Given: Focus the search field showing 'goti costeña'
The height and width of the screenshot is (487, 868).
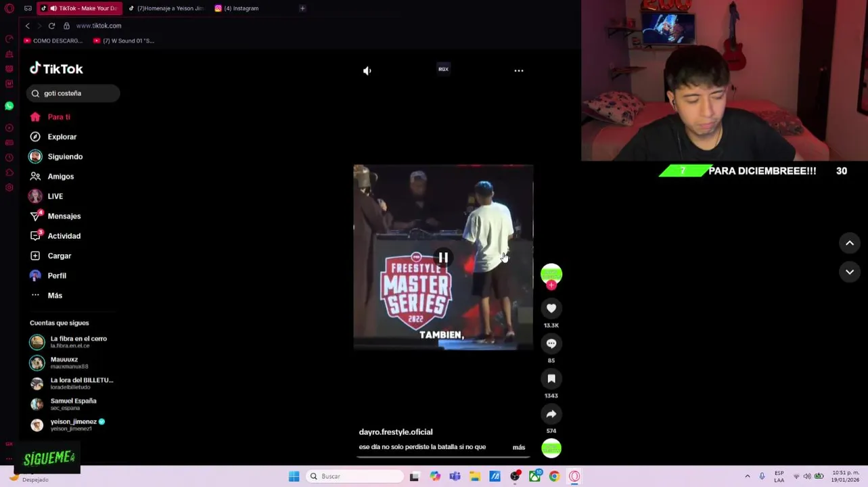Looking at the screenshot, I should (73, 93).
